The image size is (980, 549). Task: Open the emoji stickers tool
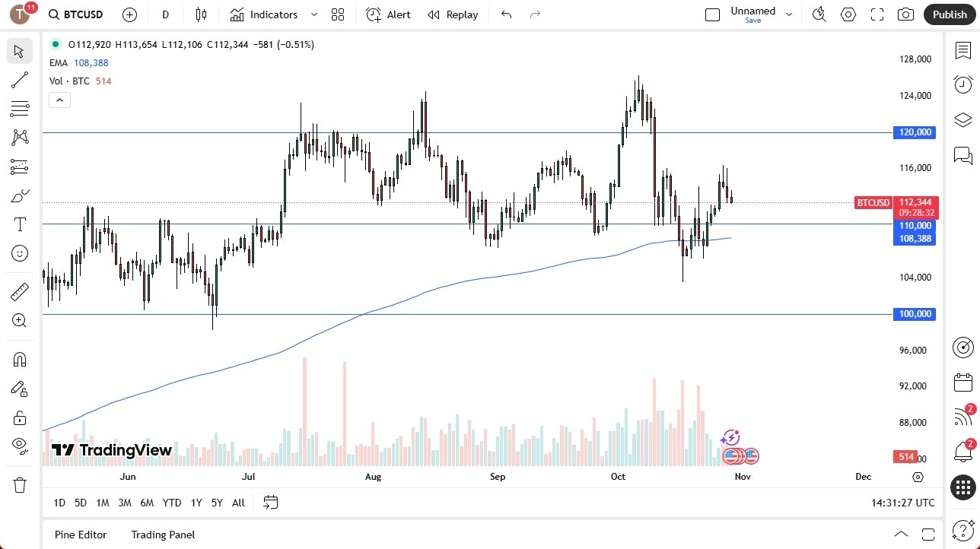coord(19,253)
